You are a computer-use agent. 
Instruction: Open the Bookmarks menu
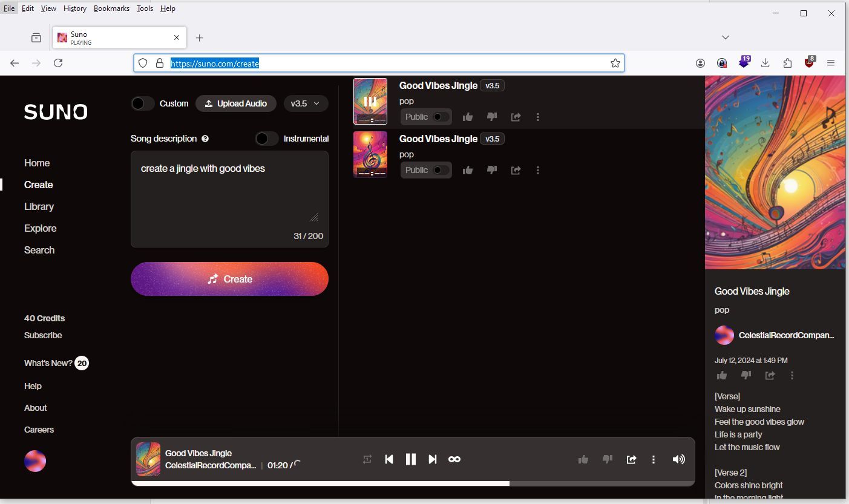click(111, 8)
